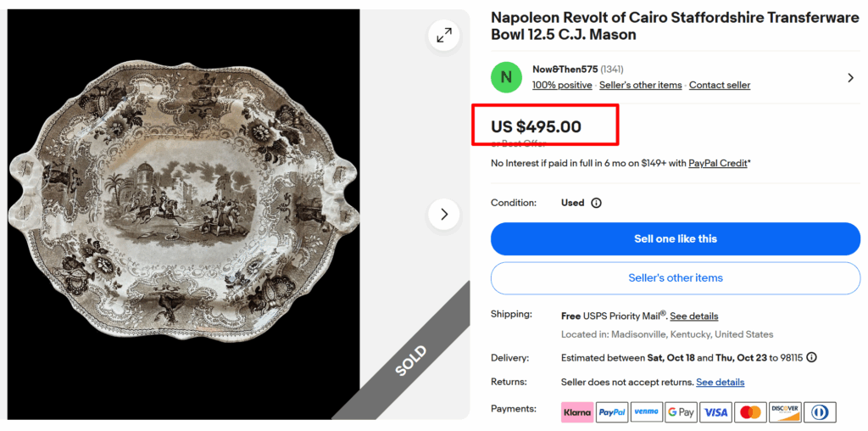Open the PayPal Credit link

[x=719, y=163]
